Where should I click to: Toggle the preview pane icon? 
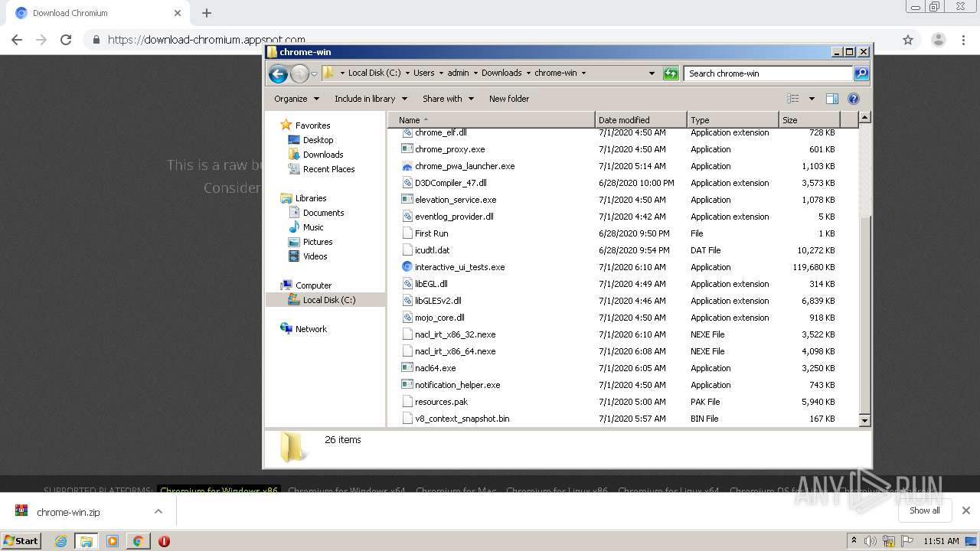(x=832, y=99)
